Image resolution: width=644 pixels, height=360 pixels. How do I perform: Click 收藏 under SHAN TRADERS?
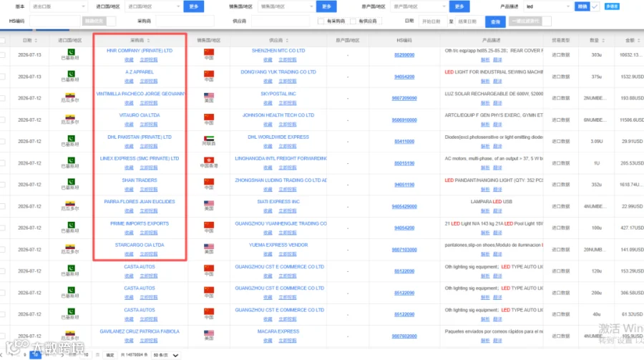(129, 189)
